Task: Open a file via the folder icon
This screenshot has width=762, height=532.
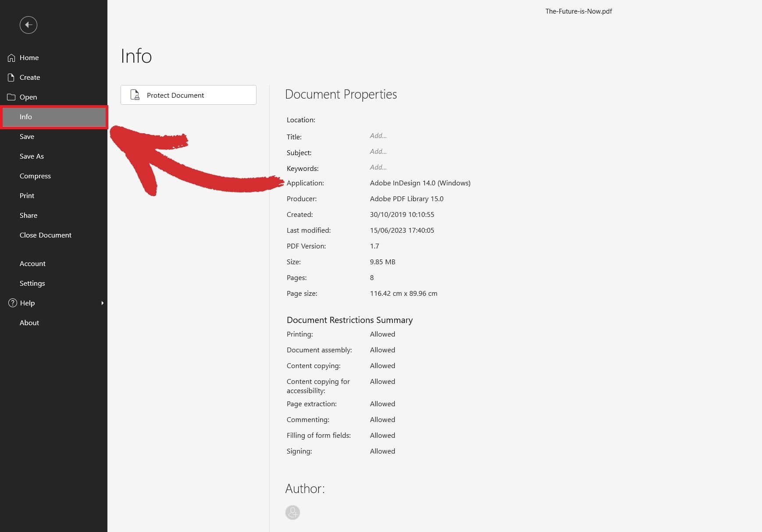Action: [x=11, y=97]
